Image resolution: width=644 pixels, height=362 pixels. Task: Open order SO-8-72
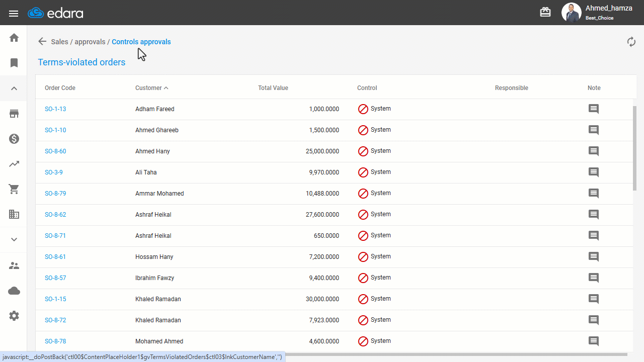tap(55, 320)
